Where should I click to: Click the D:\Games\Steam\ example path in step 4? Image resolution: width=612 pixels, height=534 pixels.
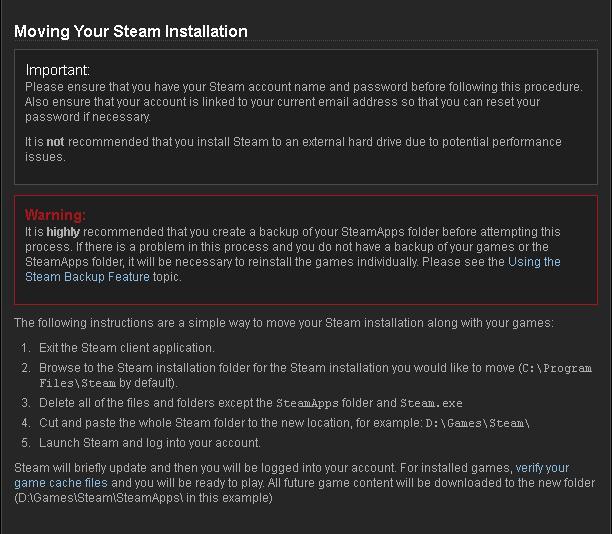click(x=476, y=424)
